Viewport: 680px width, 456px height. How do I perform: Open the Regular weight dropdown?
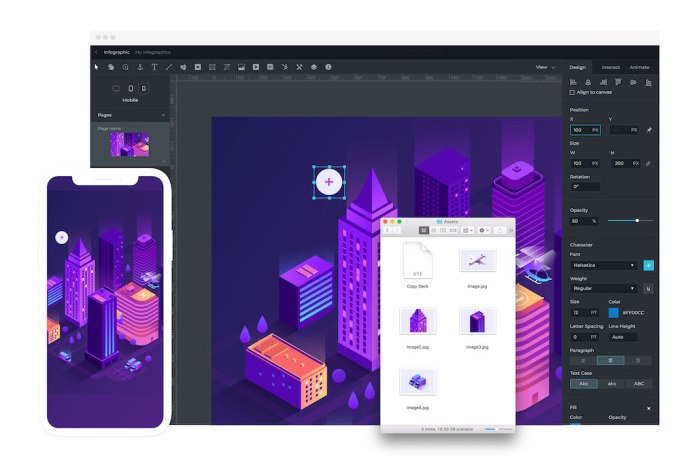point(603,288)
